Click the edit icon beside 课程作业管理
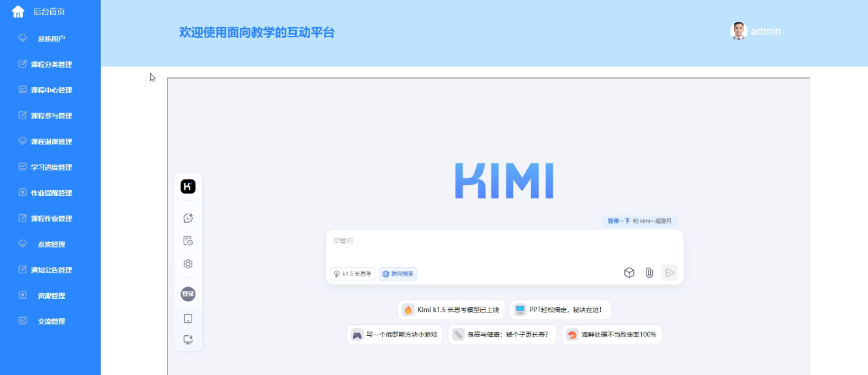Viewport: 868px width, 375px height. [x=22, y=218]
